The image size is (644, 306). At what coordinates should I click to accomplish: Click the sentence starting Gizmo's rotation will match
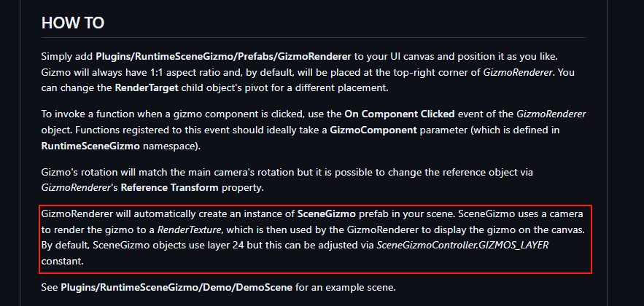[x=287, y=180]
